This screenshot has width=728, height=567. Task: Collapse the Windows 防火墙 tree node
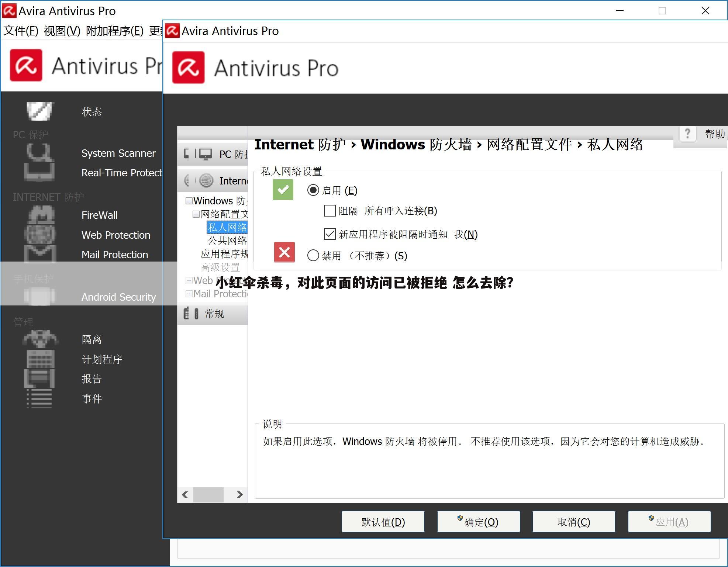click(189, 201)
